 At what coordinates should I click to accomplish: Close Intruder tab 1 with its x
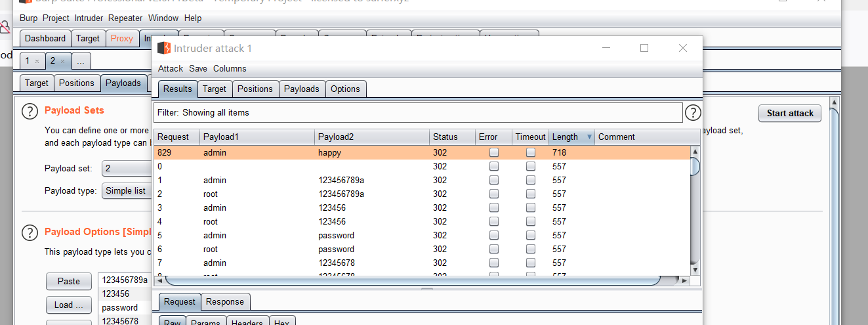(37, 61)
